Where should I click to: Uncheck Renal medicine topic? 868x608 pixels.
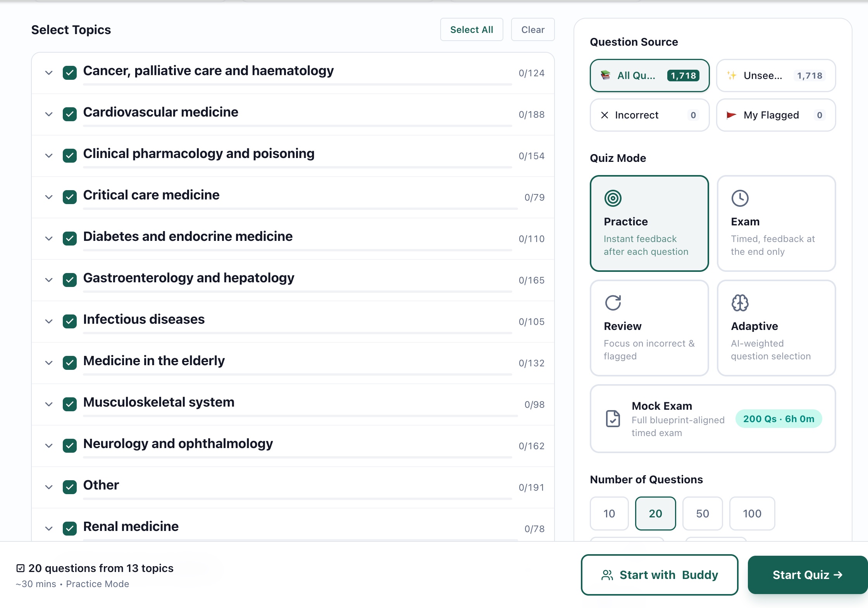[x=70, y=529]
